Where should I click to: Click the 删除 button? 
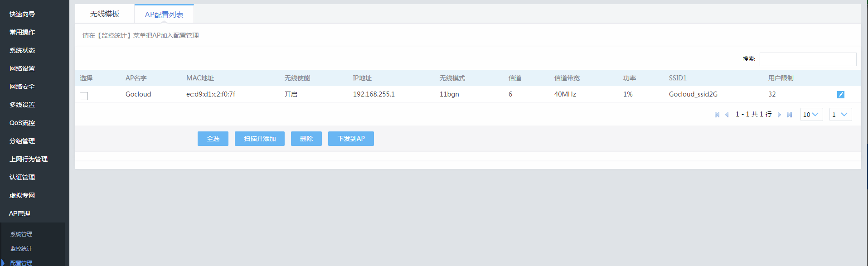point(306,139)
